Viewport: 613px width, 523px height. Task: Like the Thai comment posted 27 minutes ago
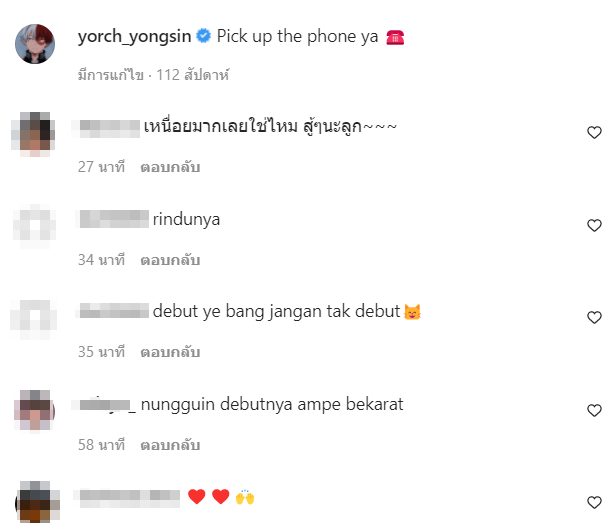click(594, 133)
